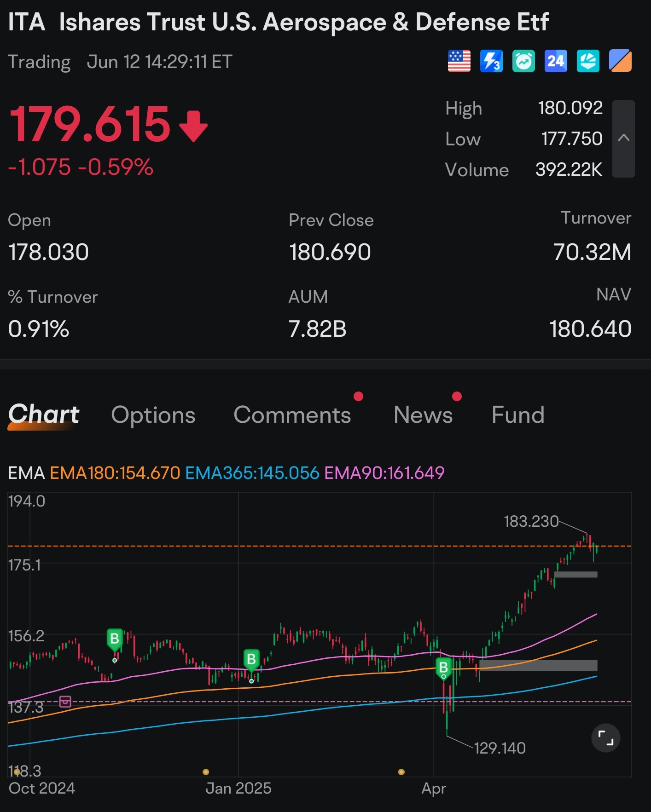The image size is (651, 812).
Task: Tap the yellow event dot before Jan 2025
Action: click(206, 772)
